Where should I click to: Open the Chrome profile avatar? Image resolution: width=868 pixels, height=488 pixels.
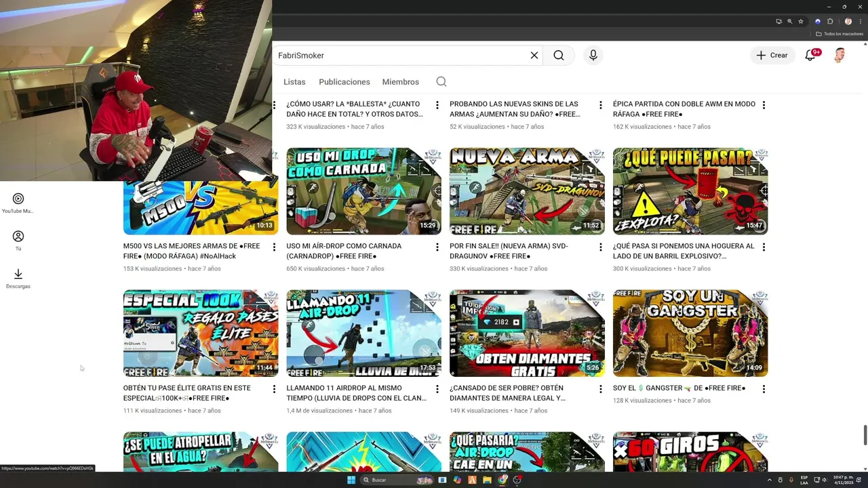pyautogui.click(x=848, y=21)
